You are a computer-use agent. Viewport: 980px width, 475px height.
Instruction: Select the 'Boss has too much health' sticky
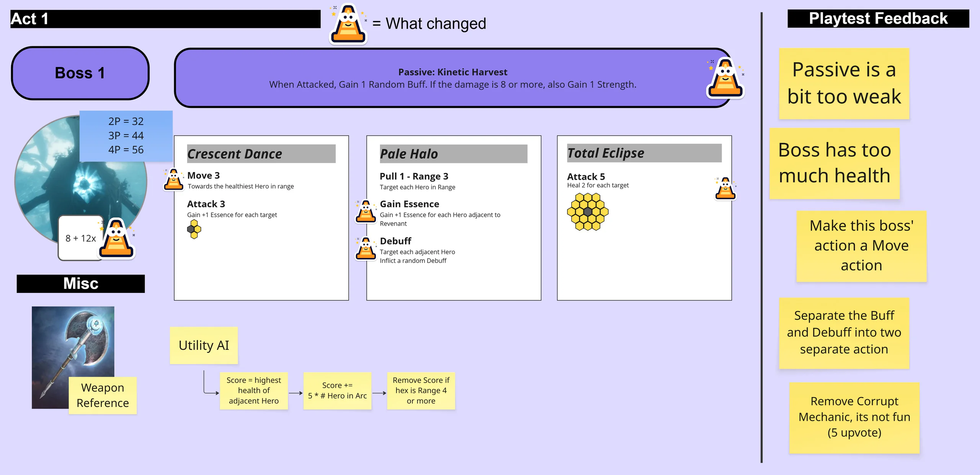click(x=835, y=163)
